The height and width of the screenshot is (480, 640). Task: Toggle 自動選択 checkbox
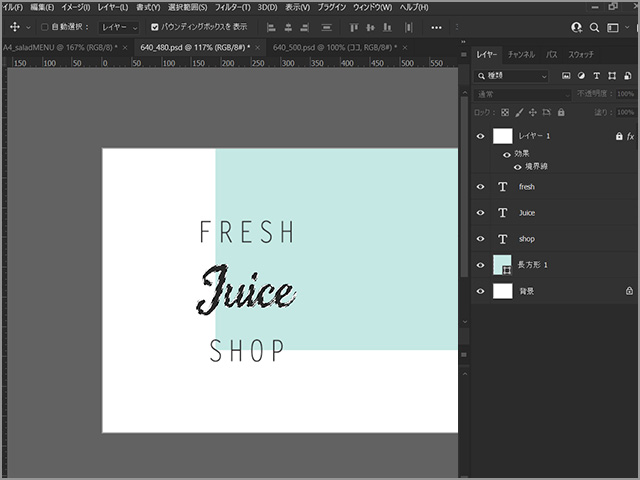click(44, 27)
